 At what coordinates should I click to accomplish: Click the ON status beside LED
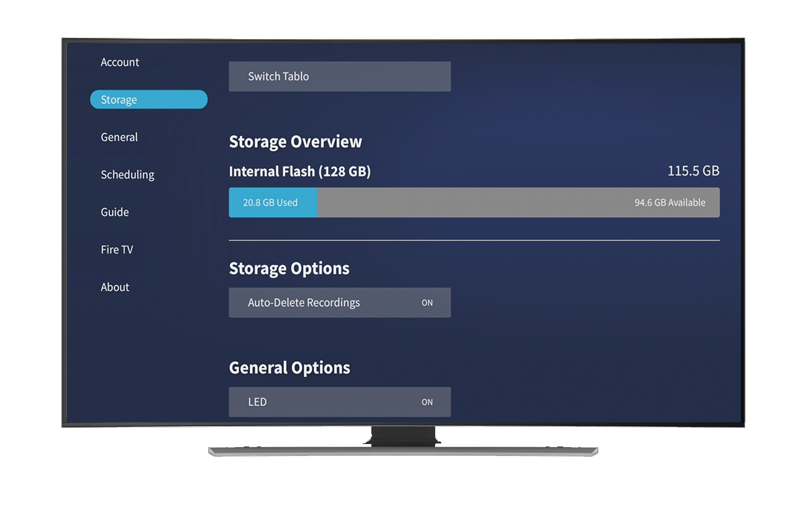[427, 402]
